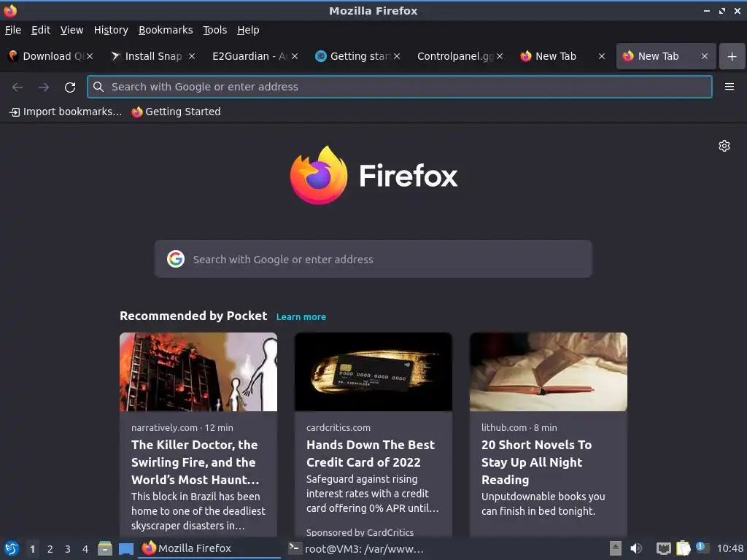Click the network monitor tray icon

[663, 548]
